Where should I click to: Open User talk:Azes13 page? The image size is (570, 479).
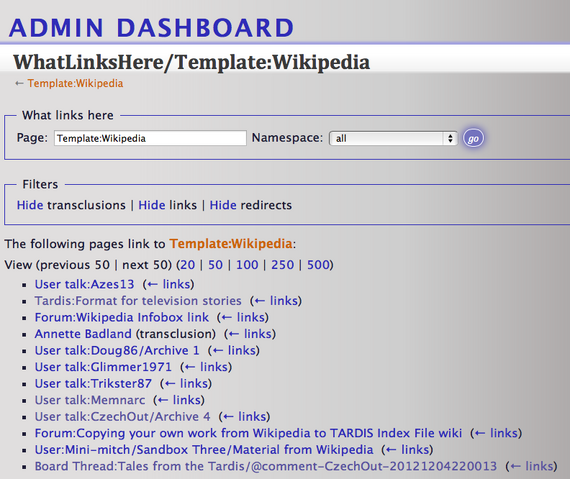[84, 284]
